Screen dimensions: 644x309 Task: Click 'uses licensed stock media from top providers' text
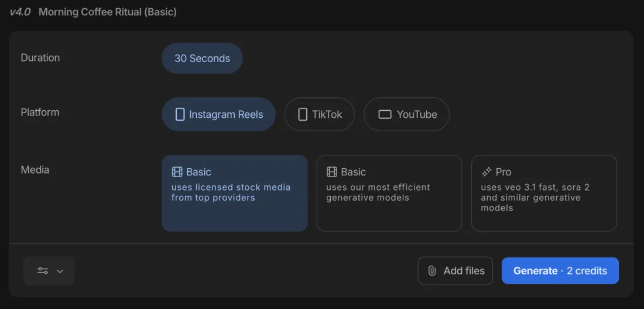point(231,192)
